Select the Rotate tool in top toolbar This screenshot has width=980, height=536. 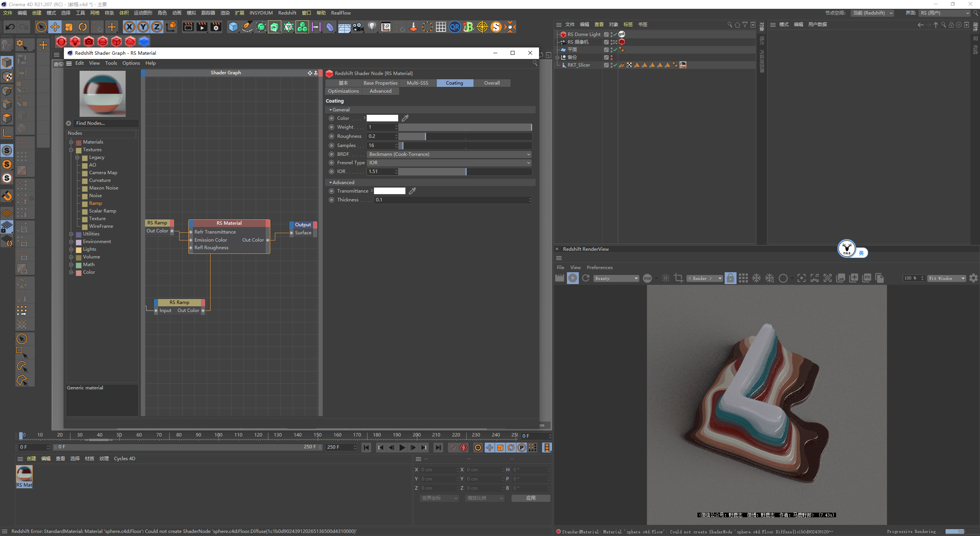[x=83, y=27]
